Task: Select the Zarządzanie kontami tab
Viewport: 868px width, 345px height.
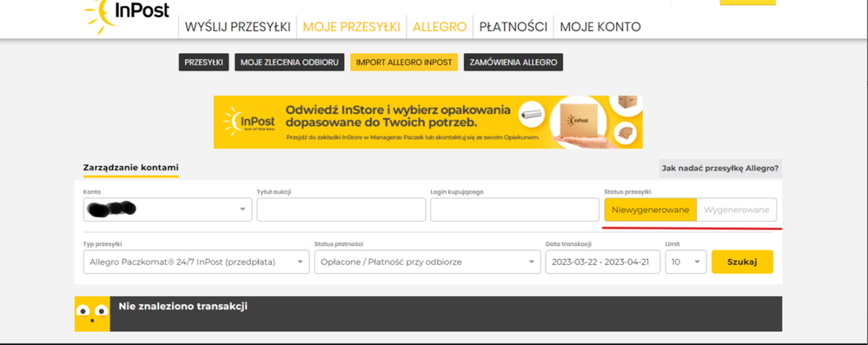Action: (130, 167)
